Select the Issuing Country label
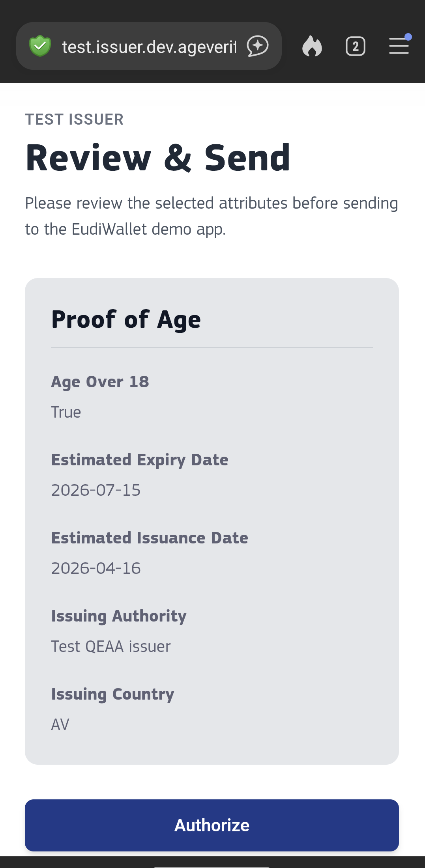 pos(112,694)
